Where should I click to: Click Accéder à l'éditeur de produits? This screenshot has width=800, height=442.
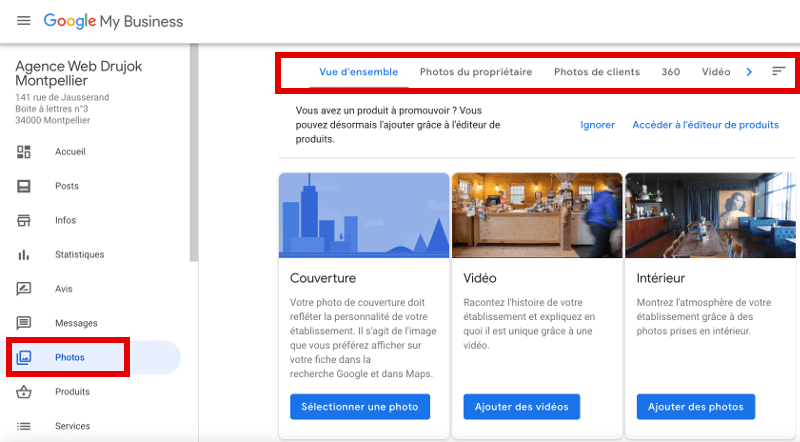[706, 125]
